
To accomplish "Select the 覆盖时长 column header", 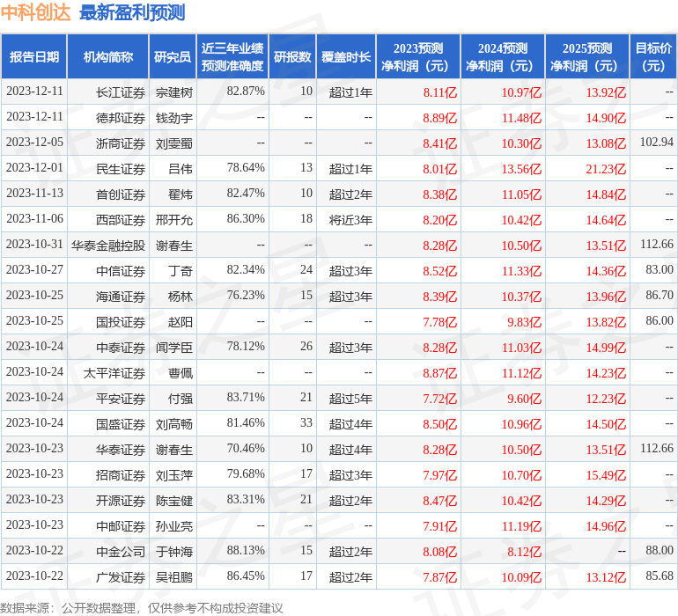I will tap(346, 56).
